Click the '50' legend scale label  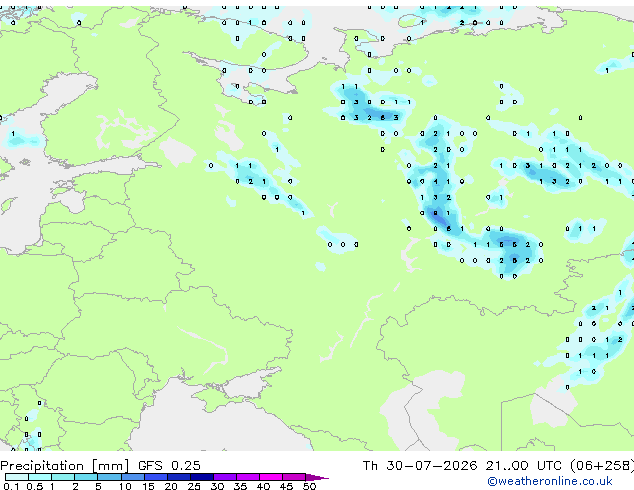point(310,486)
